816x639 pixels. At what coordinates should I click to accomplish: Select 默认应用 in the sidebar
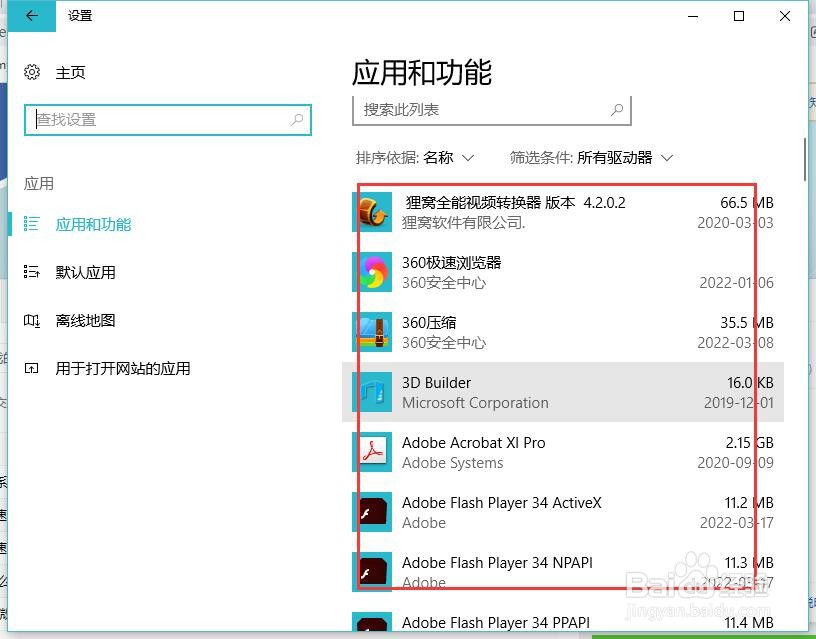(85, 272)
